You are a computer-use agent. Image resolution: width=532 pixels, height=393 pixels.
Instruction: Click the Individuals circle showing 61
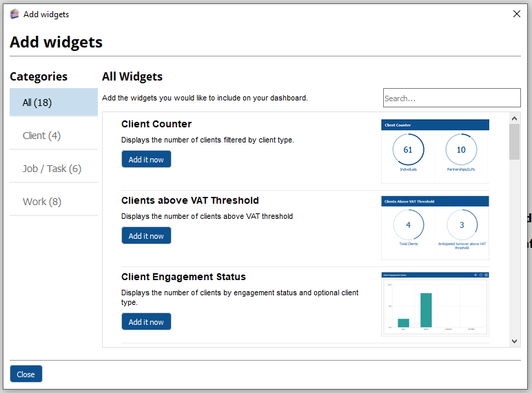[x=408, y=150]
